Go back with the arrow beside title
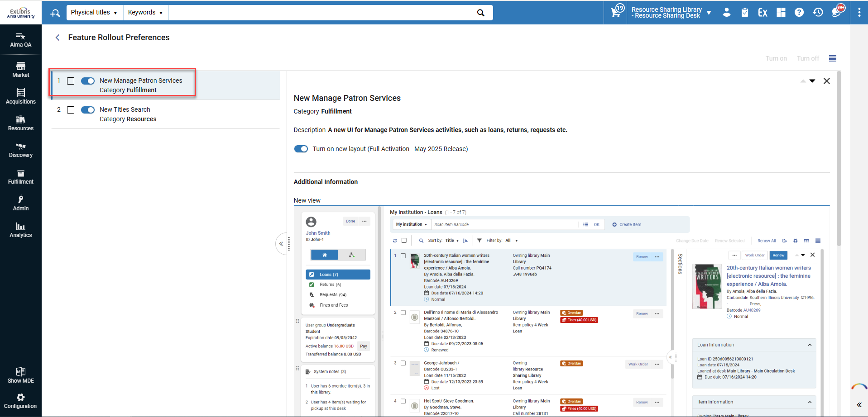868x417 pixels. click(58, 38)
